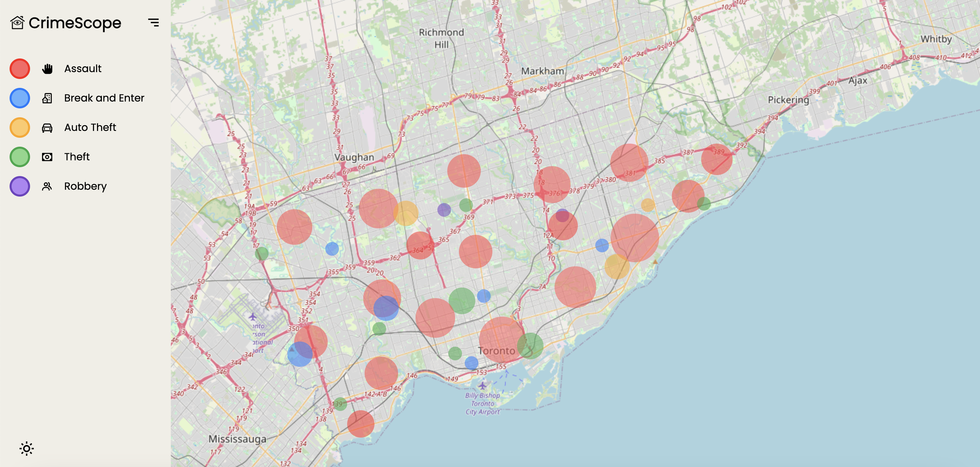Click the Auto Theft car icon
Screen dimensions: 980x467
(47, 128)
